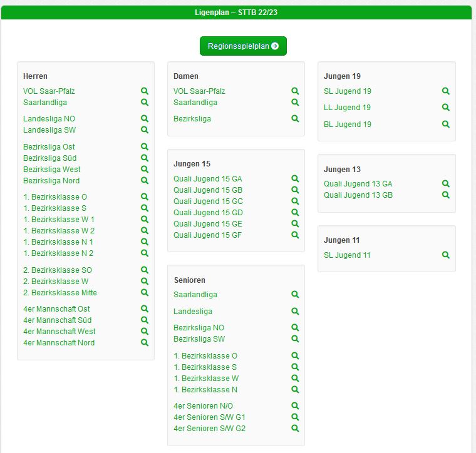Select the LL Jugend 19 link
Image resolution: width=476 pixels, height=453 pixels.
(347, 108)
